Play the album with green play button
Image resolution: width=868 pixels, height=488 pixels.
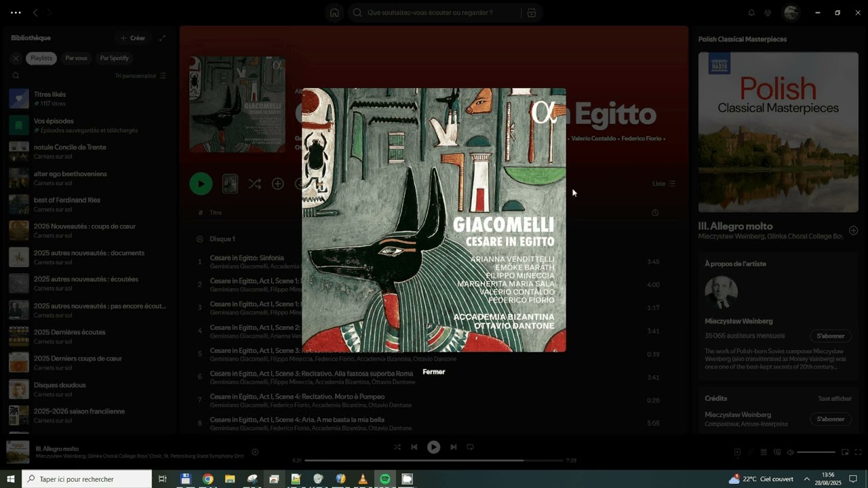[x=201, y=184]
